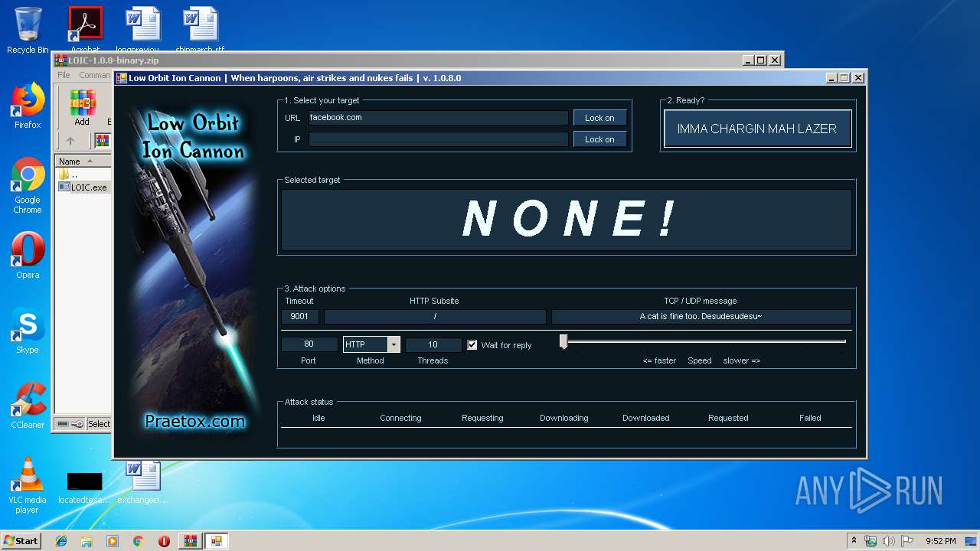Open Opera from the taskbar
980x551 pixels.
coord(164,541)
